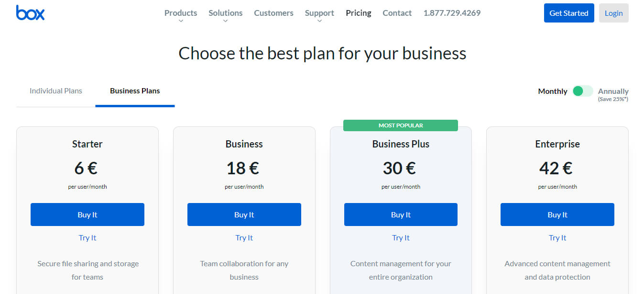Open the Contact page

pyautogui.click(x=397, y=13)
